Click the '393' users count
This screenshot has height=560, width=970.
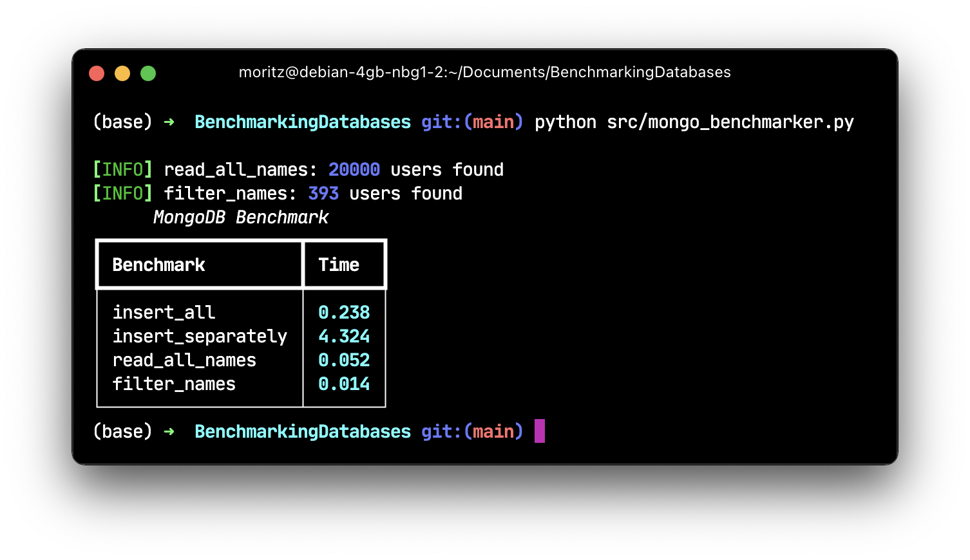pyautogui.click(x=323, y=193)
